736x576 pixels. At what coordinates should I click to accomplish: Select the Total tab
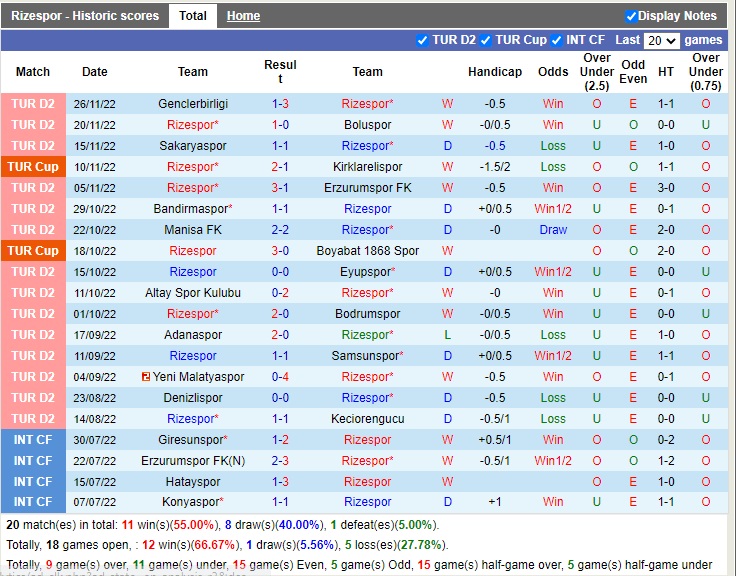point(192,16)
